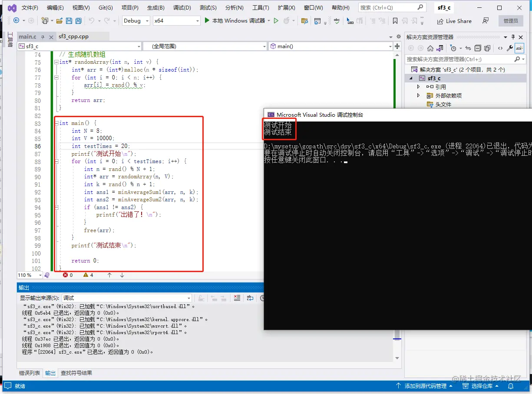Click Collapse All icon in Solution Explorer
Image resolution: width=532 pixels, height=394 pixels.
478,48
